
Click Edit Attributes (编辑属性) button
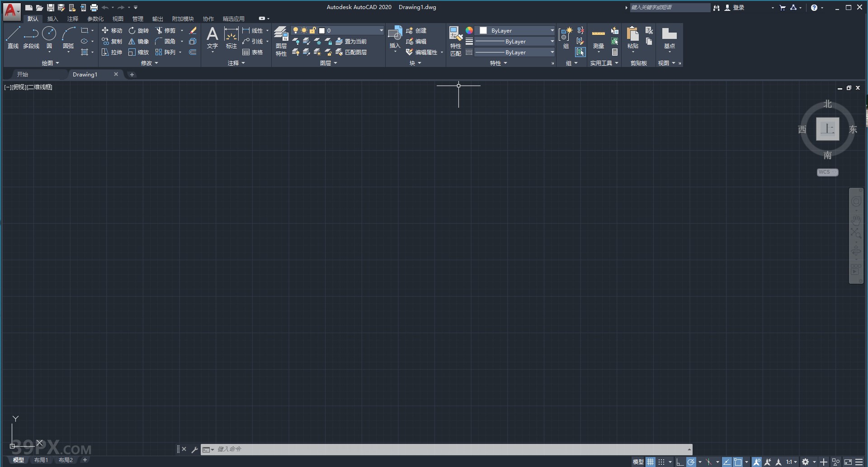pos(422,52)
